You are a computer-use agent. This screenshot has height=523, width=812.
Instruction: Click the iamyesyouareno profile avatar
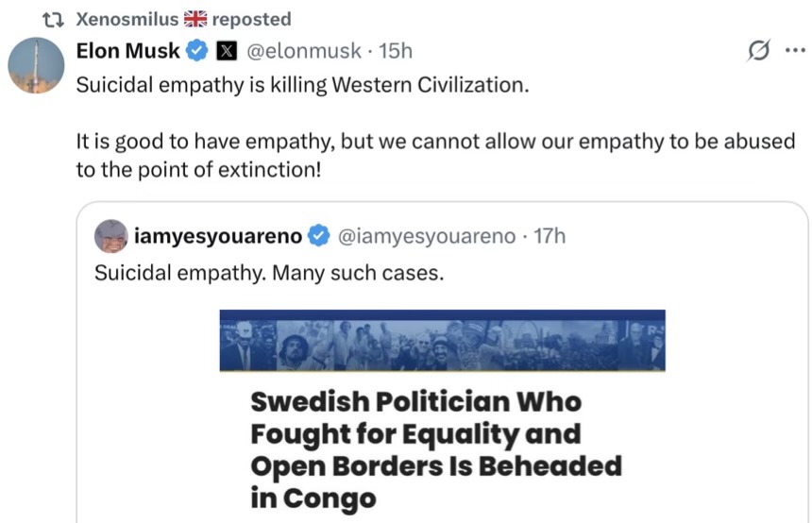click(x=111, y=236)
